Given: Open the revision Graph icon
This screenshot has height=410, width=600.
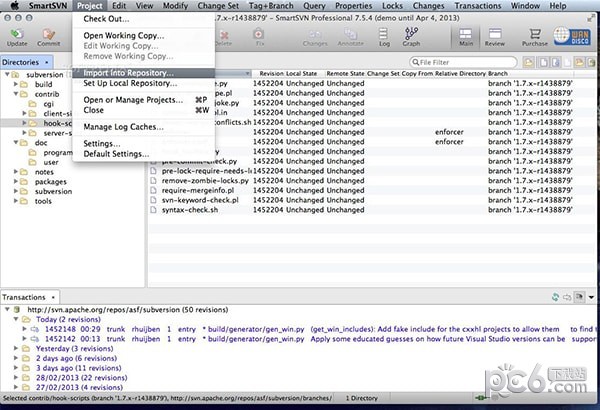Looking at the screenshot, I should click(x=411, y=37).
